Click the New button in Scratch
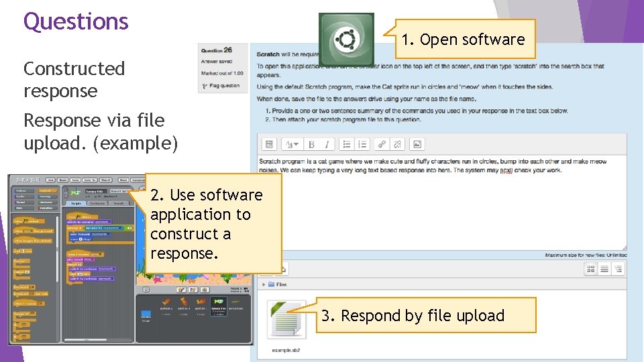 tap(50, 180)
